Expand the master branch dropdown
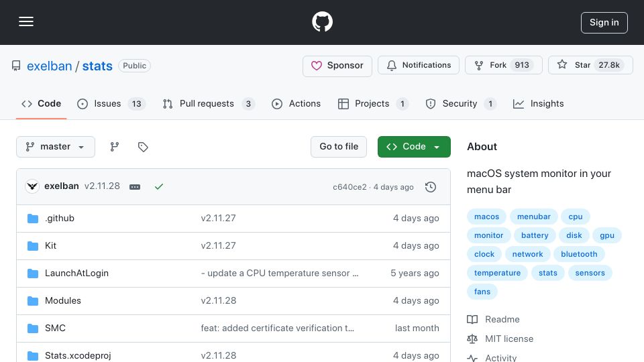 point(56,147)
